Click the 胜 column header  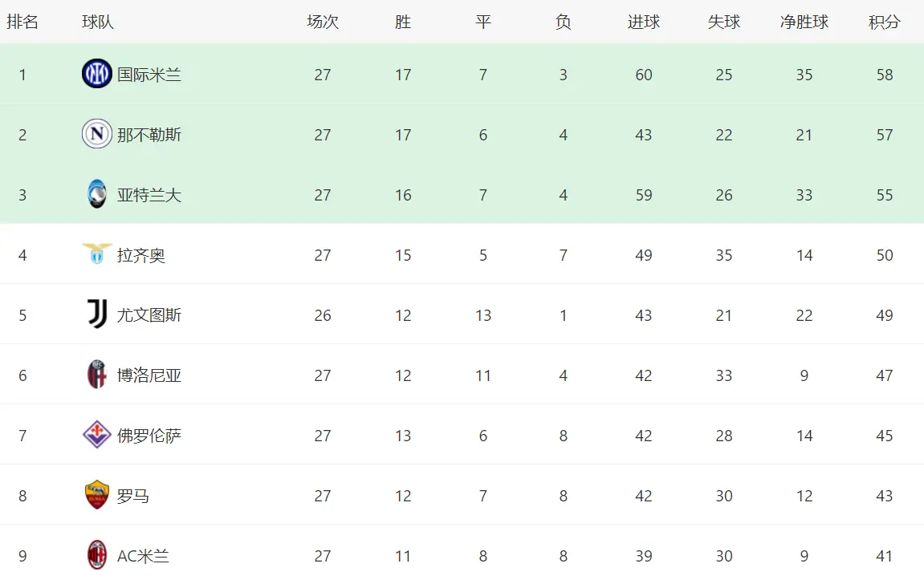(403, 22)
